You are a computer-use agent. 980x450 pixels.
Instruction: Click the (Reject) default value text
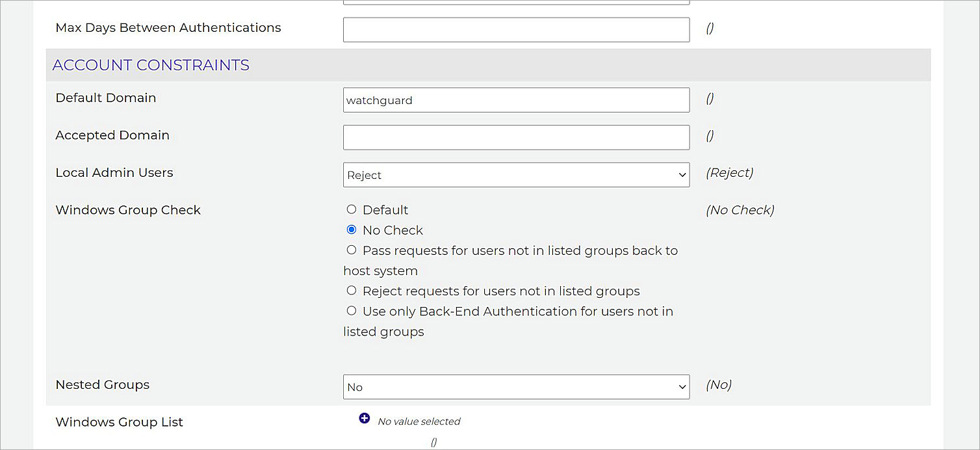coord(729,172)
